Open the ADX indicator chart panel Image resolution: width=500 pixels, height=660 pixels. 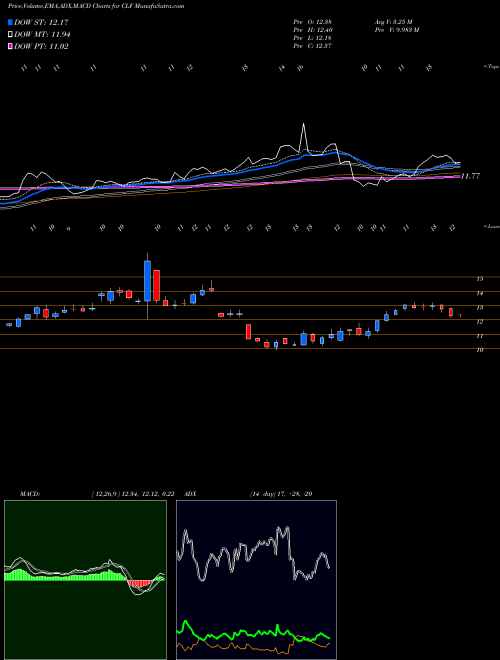(x=256, y=580)
